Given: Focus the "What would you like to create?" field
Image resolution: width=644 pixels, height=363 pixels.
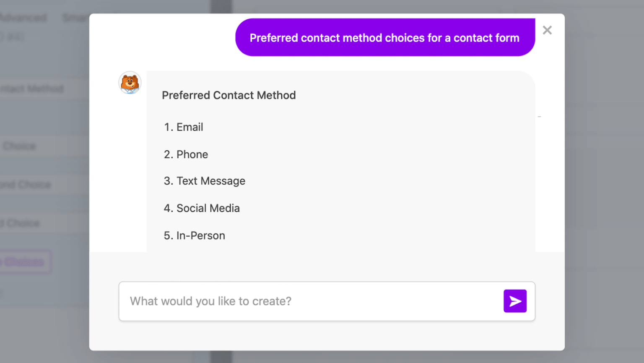Looking at the screenshot, I should tap(310, 301).
